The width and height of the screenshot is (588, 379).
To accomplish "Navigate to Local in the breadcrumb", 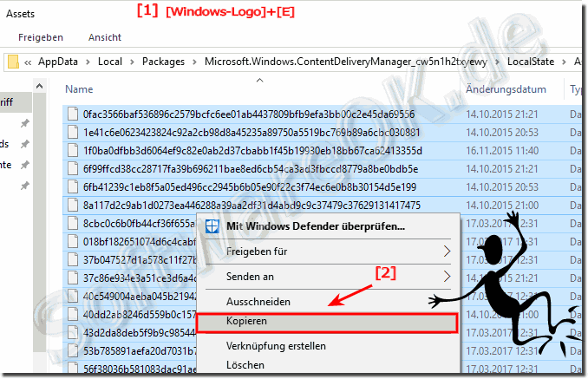I will pyautogui.click(x=110, y=62).
